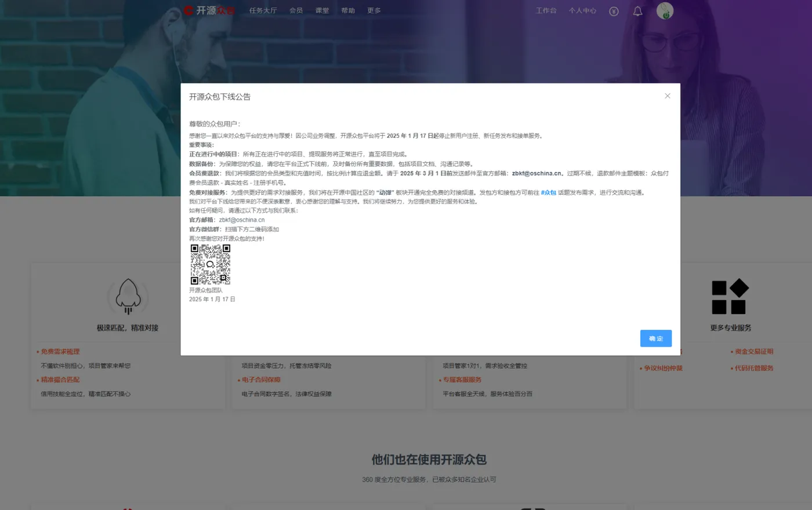Screen dimensions: 812x510
Task: Click the dialog title 开源众包下线公告
Action: pyautogui.click(x=220, y=97)
